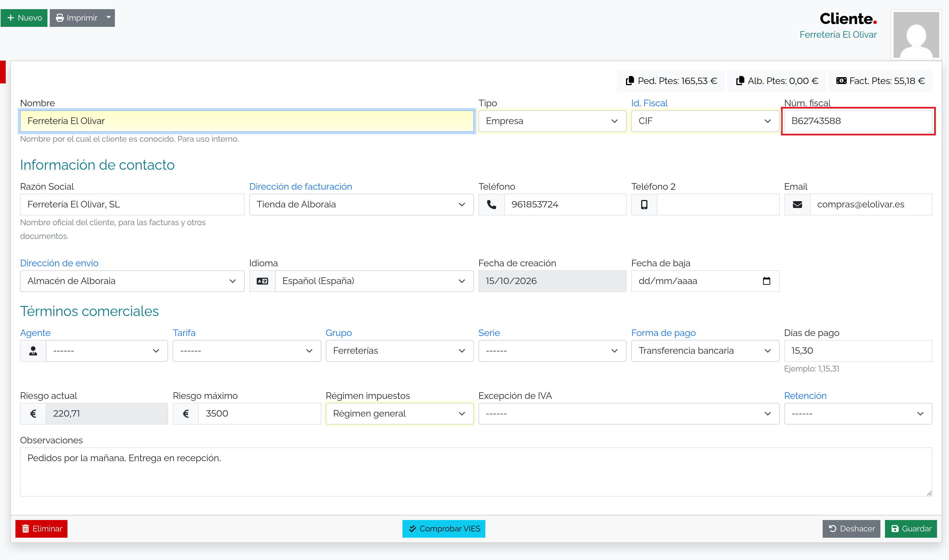Open the Id. Fiscal dropdown showing CIF
The width and height of the screenshot is (949, 560).
pyautogui.click(x=705, y=121)
